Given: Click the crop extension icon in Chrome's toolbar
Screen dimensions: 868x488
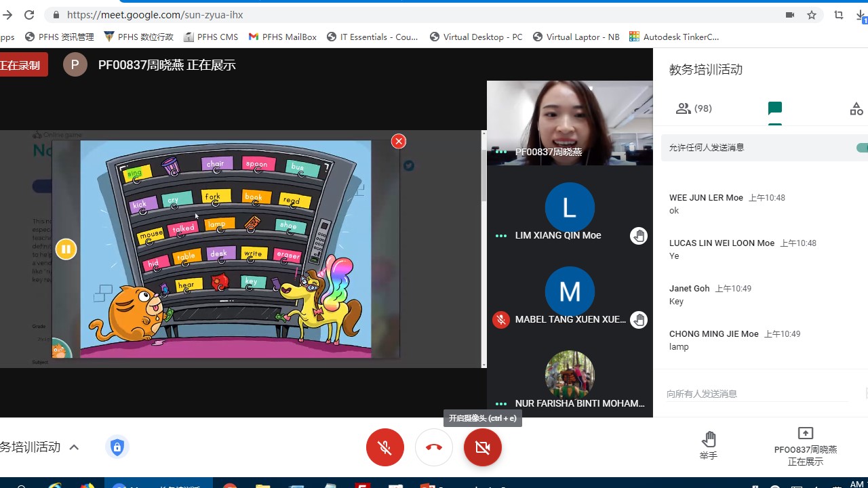Looking at the screenshot, I should pyautogui.click(x=839, y=15).
